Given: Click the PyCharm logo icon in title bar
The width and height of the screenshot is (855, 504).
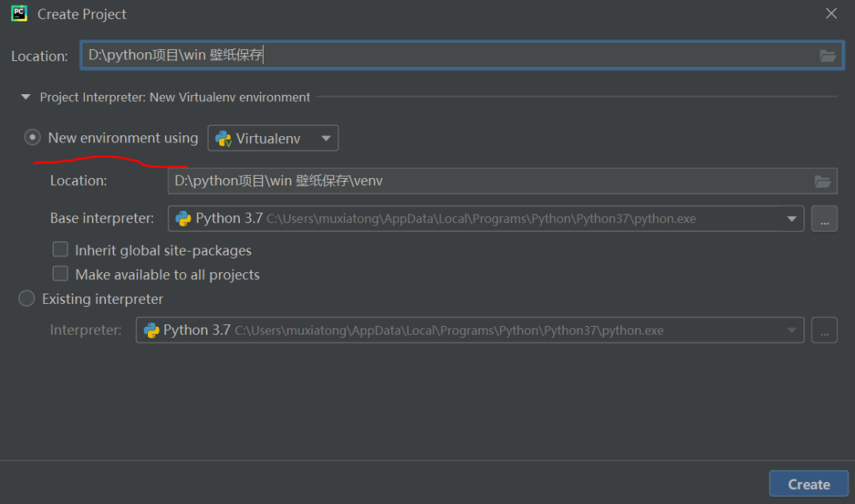Looking at the screenshot, I should (x=19, y=13).
